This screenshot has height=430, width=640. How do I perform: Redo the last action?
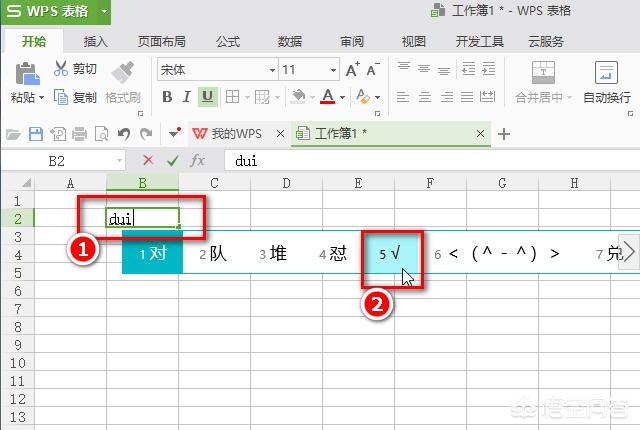[x=146, y=133]
